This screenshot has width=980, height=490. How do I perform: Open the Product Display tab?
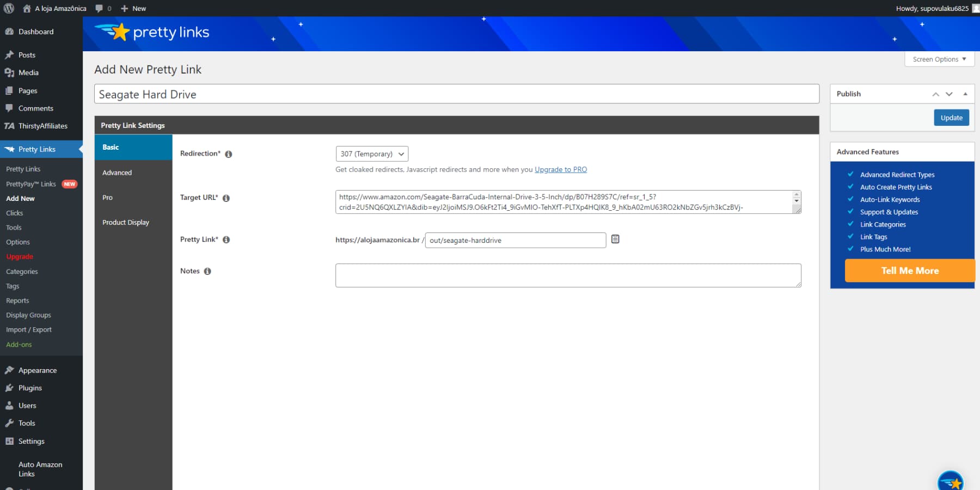(125, 222)
